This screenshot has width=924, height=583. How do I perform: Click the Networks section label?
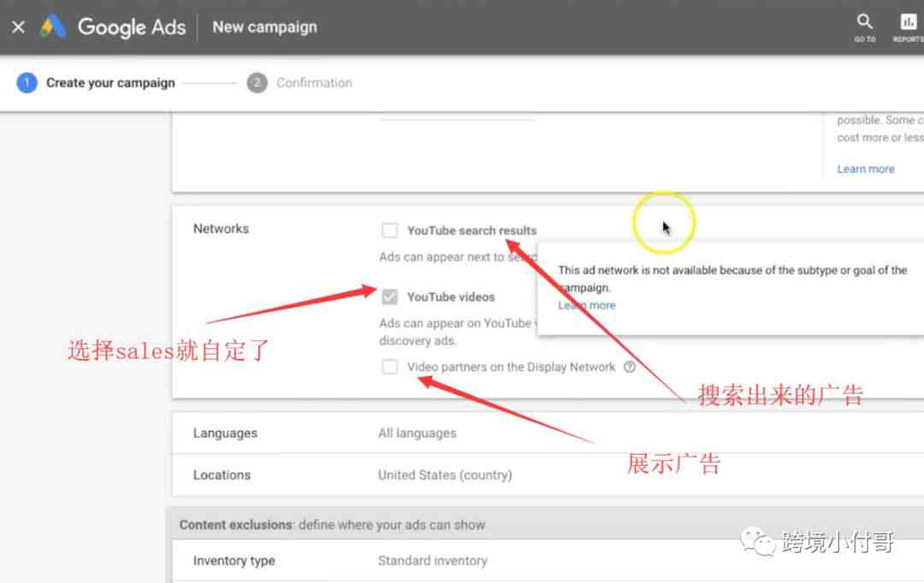coord(221,228)
